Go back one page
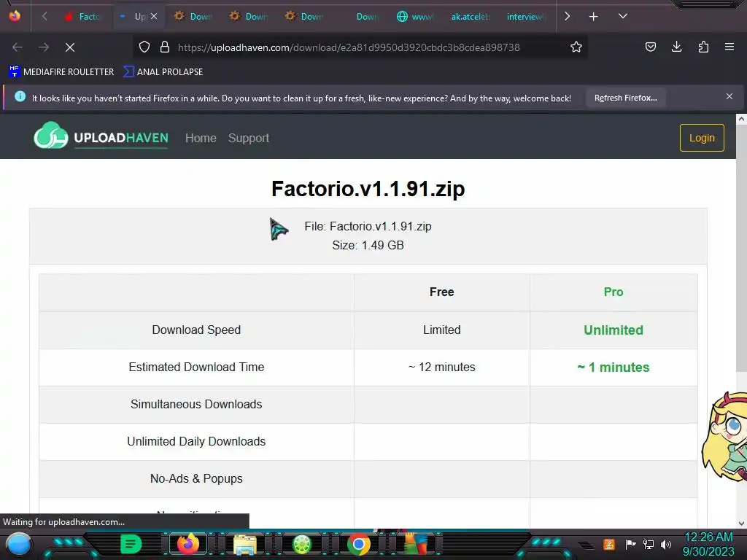The height and width of the screenshot is (560, 747). (x=18, y=47)
